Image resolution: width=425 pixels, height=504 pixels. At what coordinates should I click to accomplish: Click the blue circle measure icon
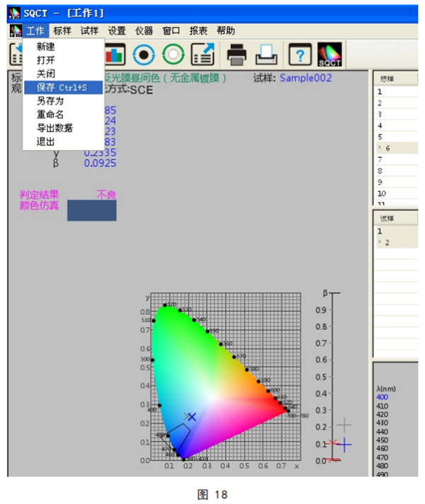coord(144,54)
